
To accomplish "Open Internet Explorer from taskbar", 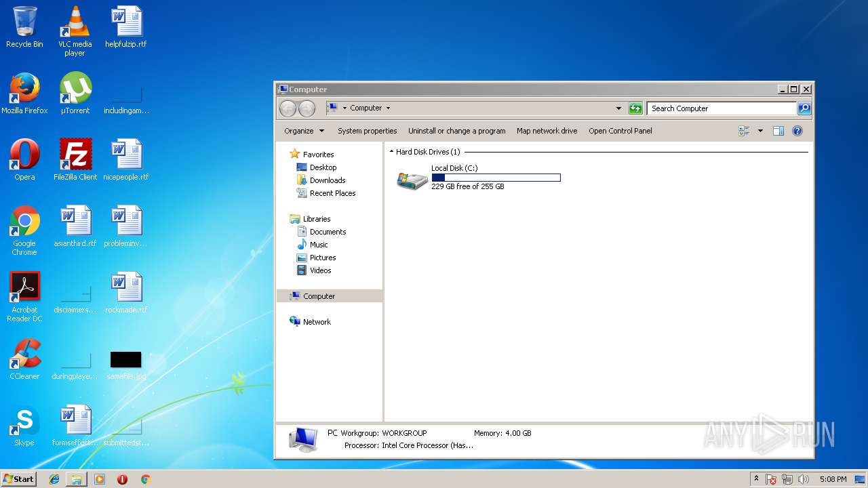I will coord(54,479).
